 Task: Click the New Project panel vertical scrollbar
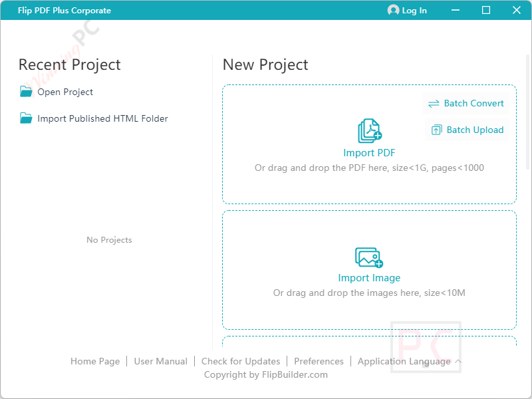527,112
